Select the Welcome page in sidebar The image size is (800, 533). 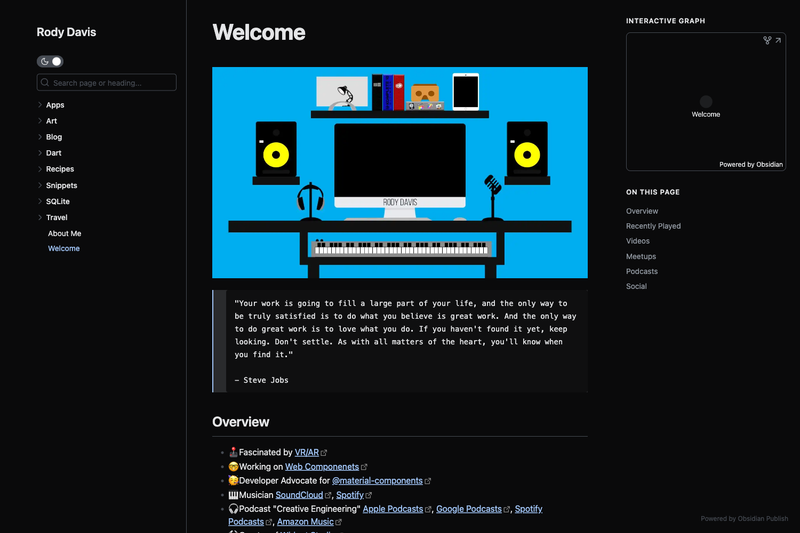(x=64, y=248)
